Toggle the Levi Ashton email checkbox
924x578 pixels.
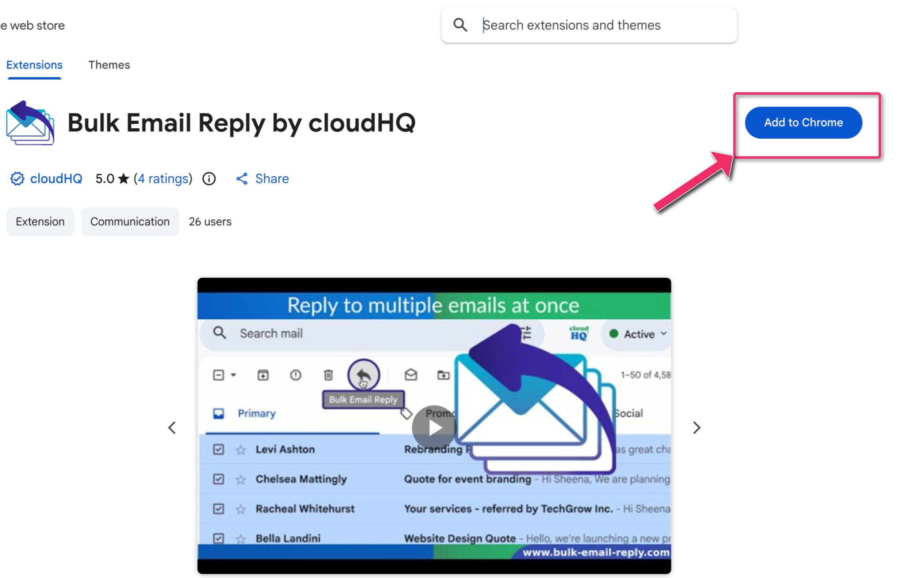[x=219, y=449]
